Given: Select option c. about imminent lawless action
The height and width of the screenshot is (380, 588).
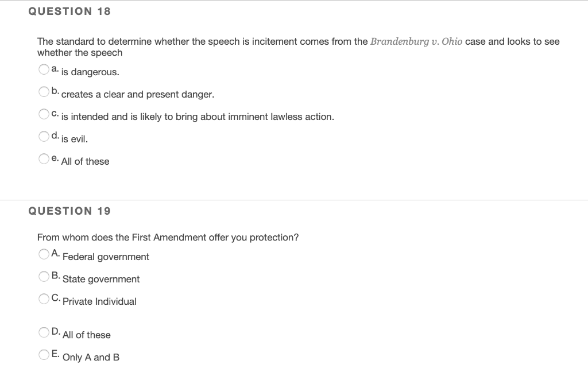Looking at the screenshot, I should [44, 114].
